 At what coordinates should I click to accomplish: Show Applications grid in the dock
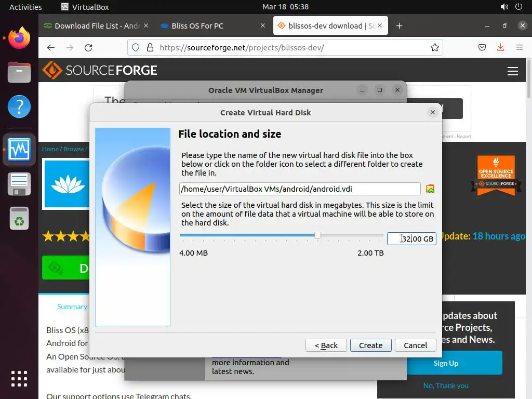[x=19, y=378]
